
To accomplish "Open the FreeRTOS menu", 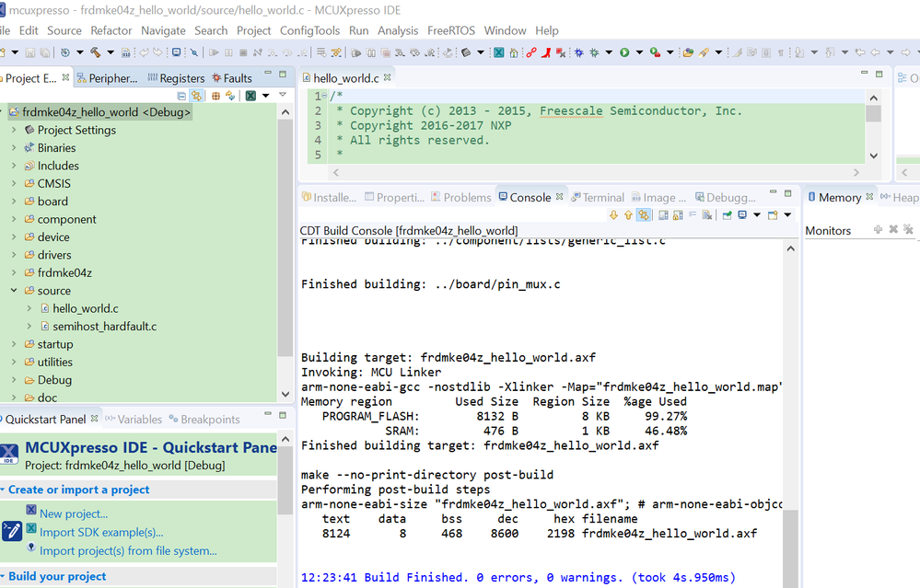I will pyautogui.click(x=450, y=30).
